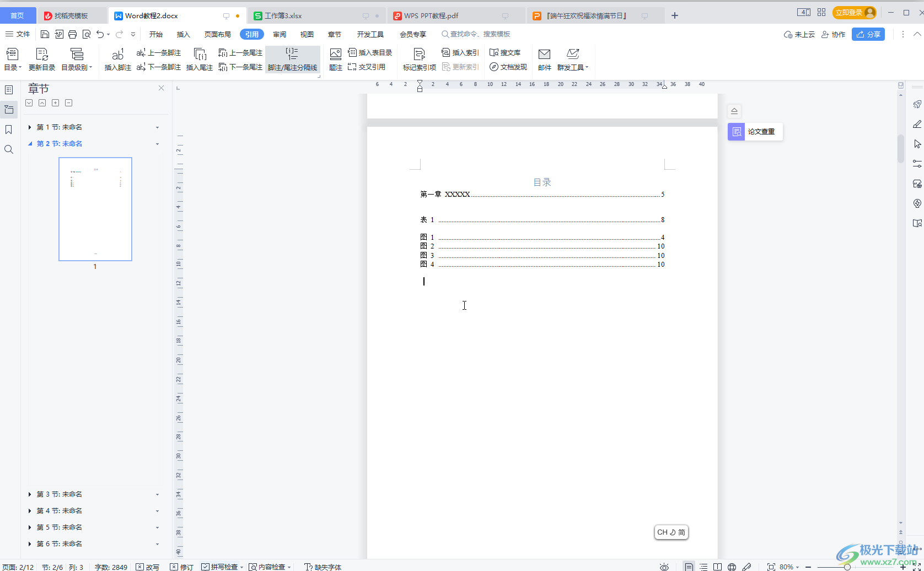Click 论文查重 paper check button
Image resolution: width=924 pixels, height=571 pixels.
[755, 132]
